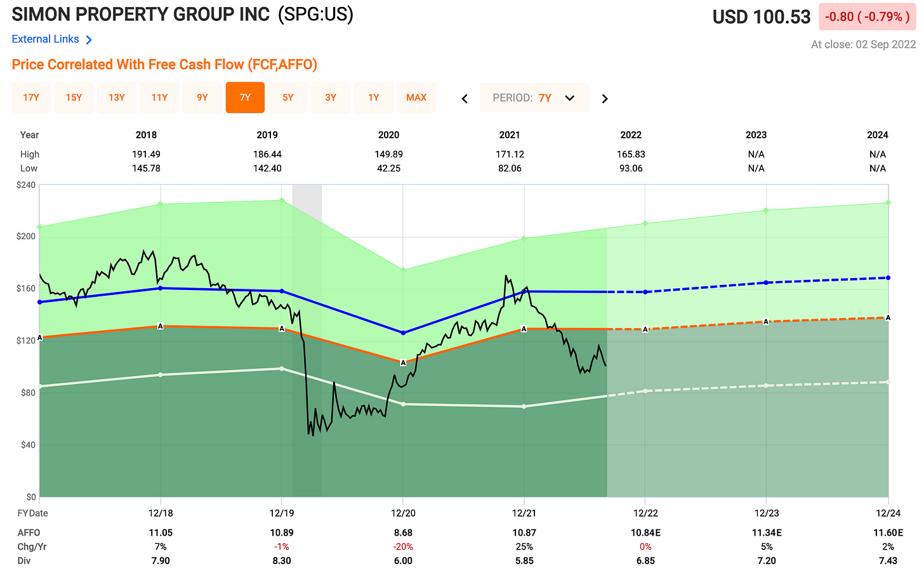Image resolution: width=924 pixels, height=568 pixels.
Task: Select the 3Y period button
Action: click(331, 98)
